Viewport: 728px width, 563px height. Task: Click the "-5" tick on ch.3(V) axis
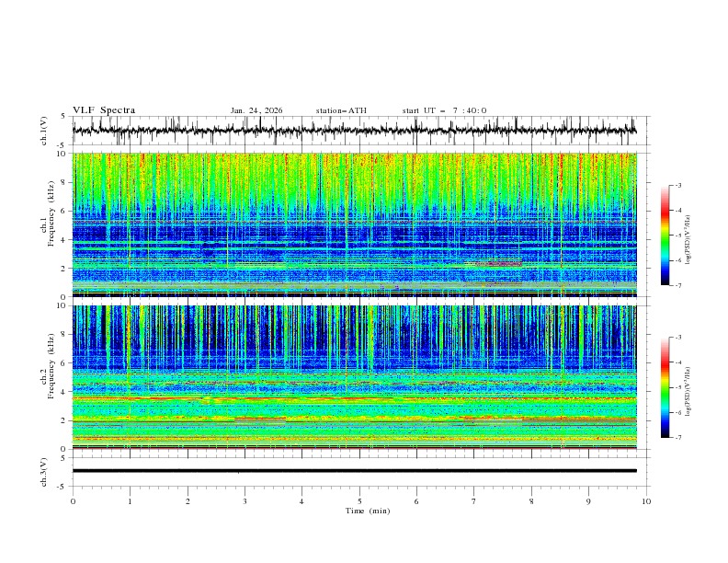point(61,487)
